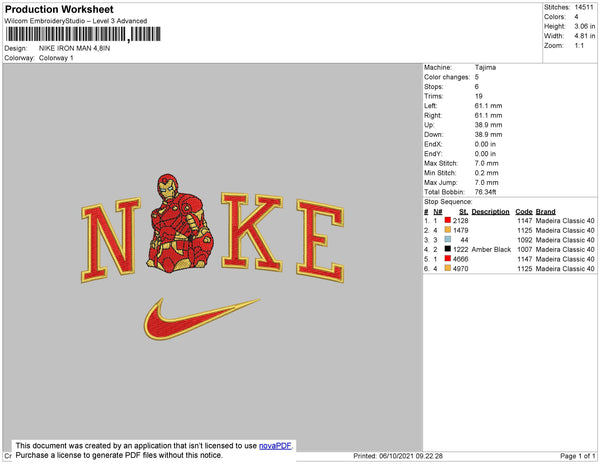Select code 1092 in the stop 3 row
This screenshot has height=464, width=600.
525,240
